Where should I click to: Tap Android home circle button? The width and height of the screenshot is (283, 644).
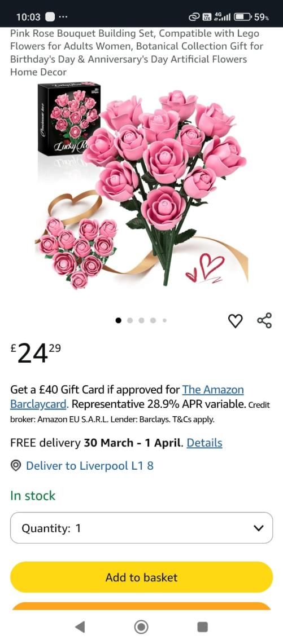coord(141,627)
